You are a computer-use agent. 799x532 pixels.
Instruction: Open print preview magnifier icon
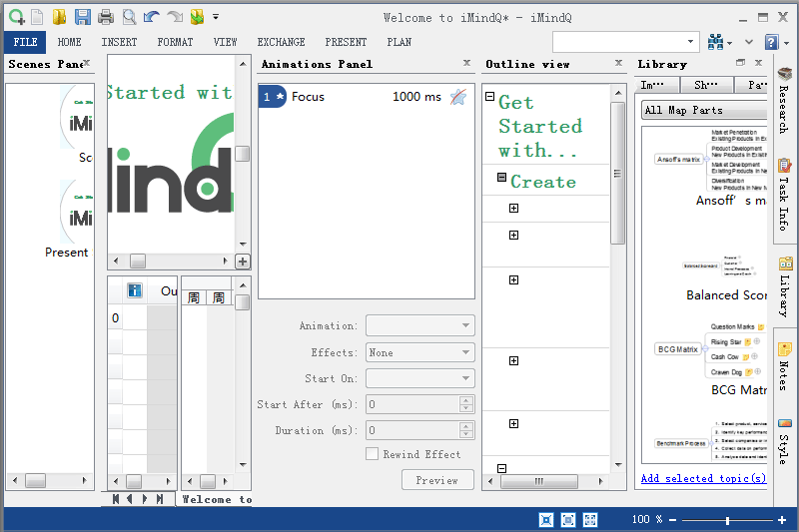[x=129, y=17]
